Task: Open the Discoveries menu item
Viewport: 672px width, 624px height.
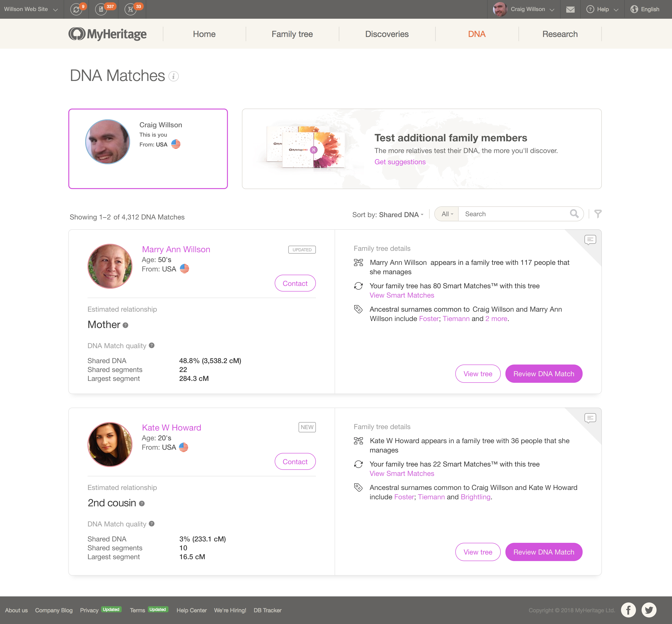Action: [x=387, y=34]
